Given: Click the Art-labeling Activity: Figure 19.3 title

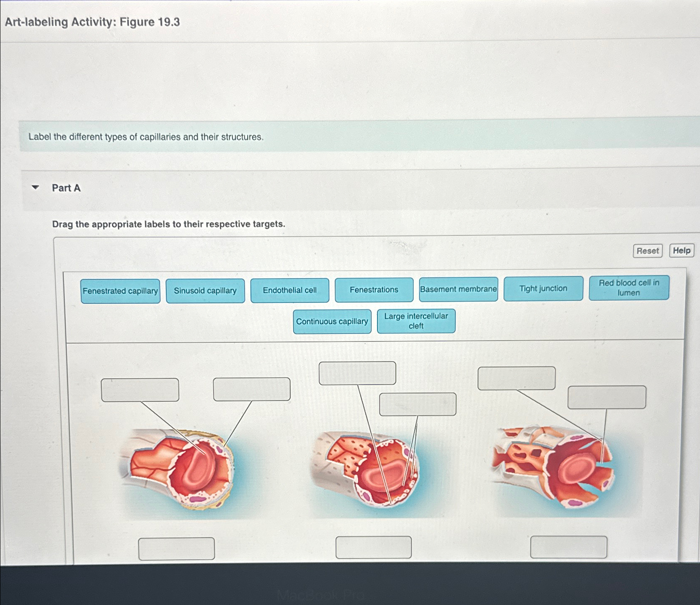Looking at the screenshot, I should click(92, 22).
